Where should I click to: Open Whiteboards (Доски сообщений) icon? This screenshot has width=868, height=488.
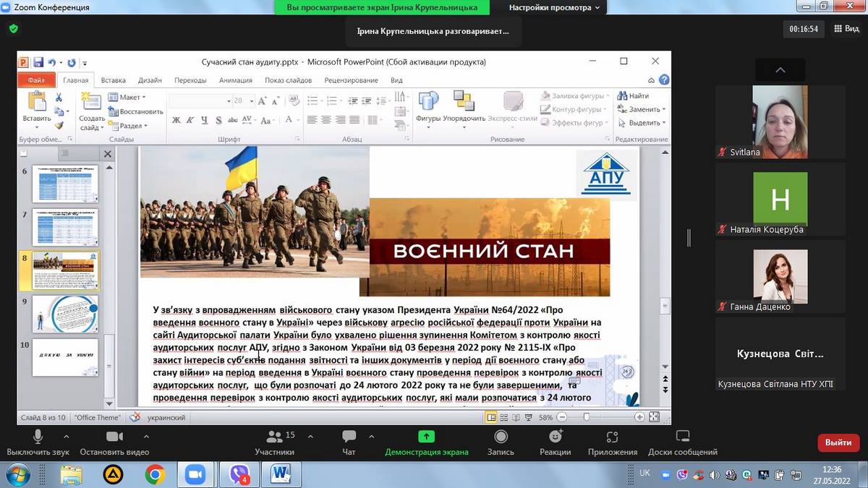pos(682,437)
